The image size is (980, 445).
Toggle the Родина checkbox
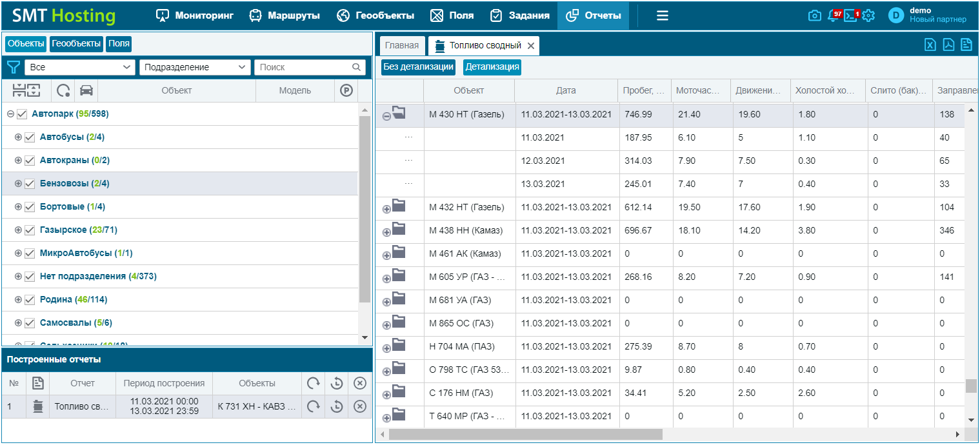30,300
